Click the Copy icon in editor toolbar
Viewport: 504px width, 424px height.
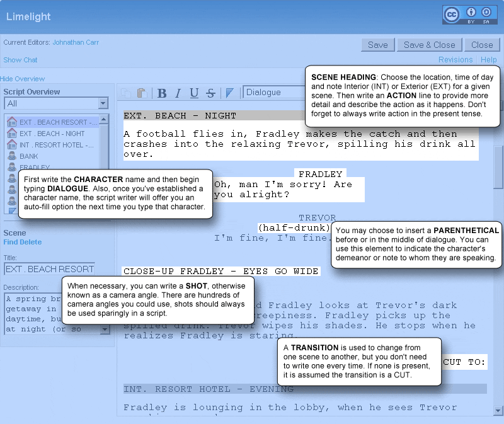tap(127, 93)
